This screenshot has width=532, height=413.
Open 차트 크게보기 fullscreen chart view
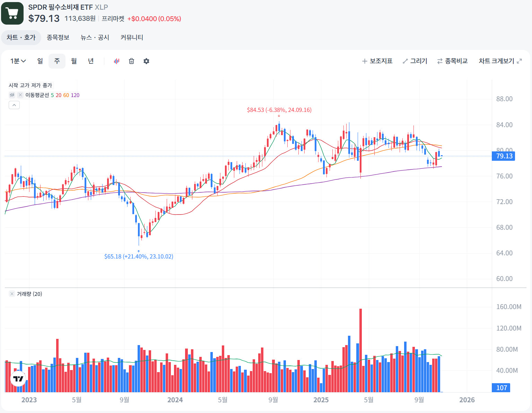[x=500, y=61]
